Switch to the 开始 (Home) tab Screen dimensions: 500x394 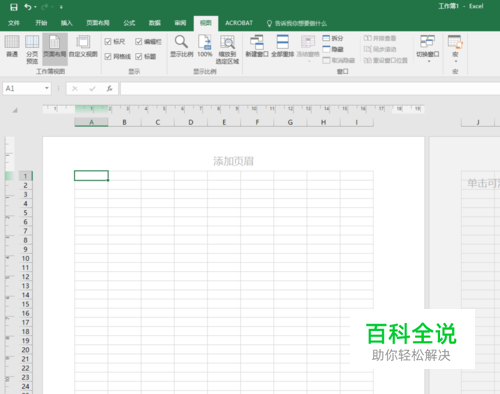tap(41, 23)
